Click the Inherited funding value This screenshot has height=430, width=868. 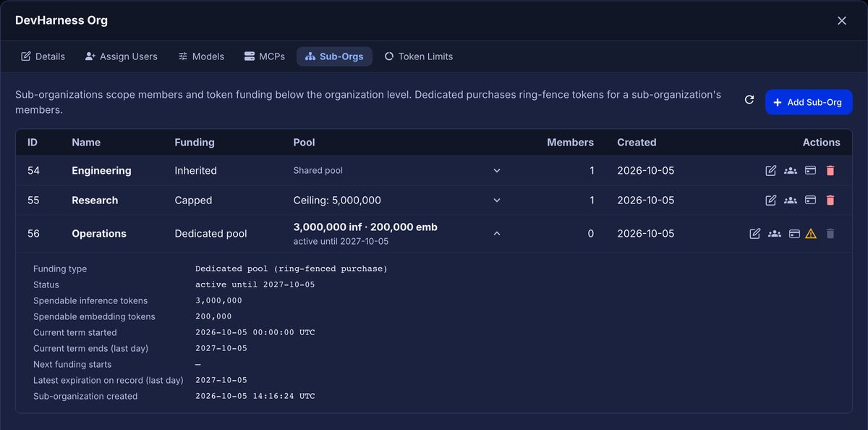[x=195, y=171]
